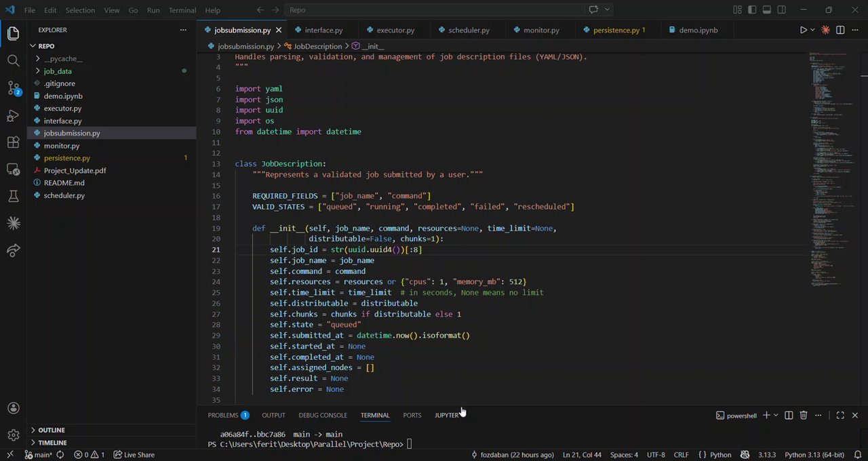
Task: Switch to the scheduler.py tab
Action: [469, 30]
